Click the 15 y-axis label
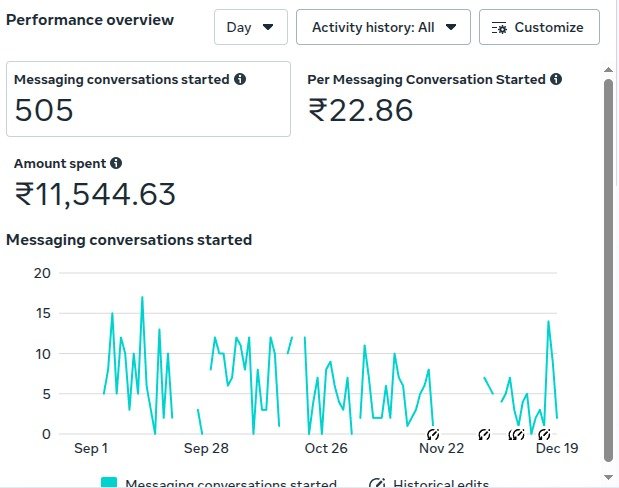 point(43,313)
